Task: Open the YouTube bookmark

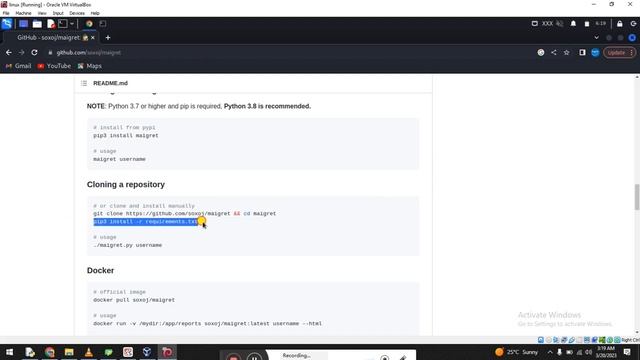Action: 54,66
